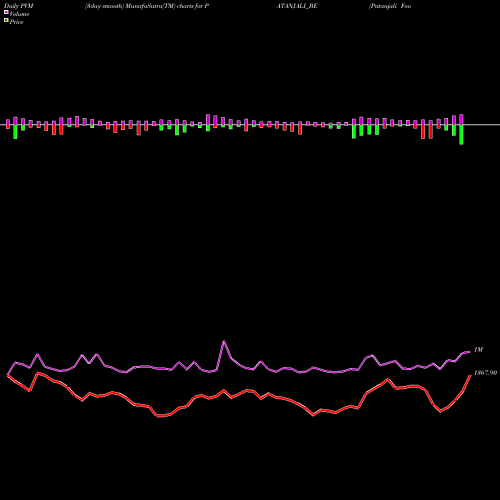The width and height of the screenshot is (500, 500).
Task: Click the Price legend color swatch
Action: pos(6,21)
